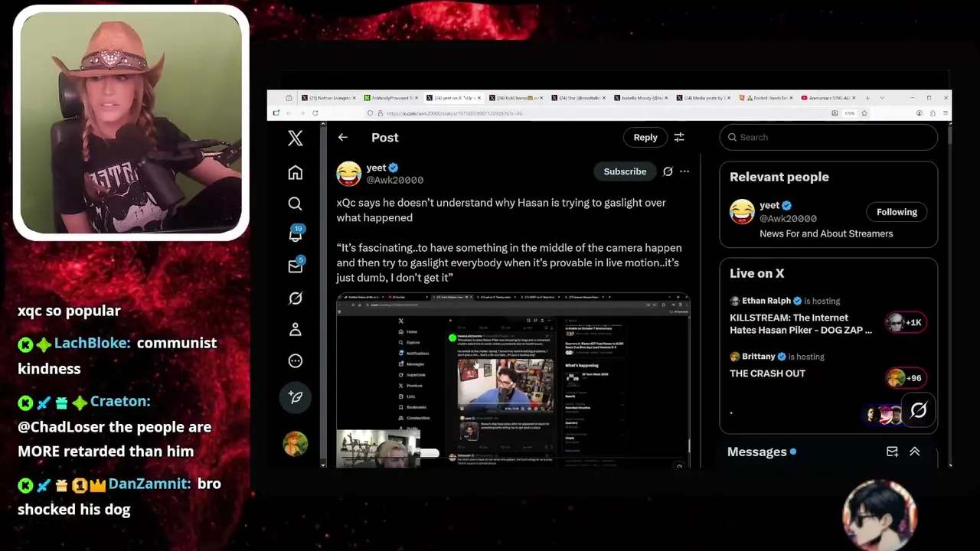
Task: Click the install/reader icon left of 170% zoom
Action: [835, 113]
